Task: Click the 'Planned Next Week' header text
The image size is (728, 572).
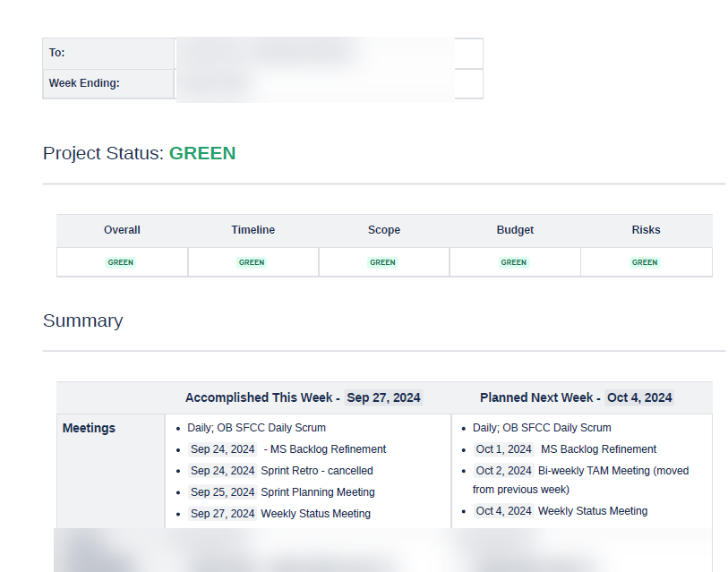Action: [536, 397]
